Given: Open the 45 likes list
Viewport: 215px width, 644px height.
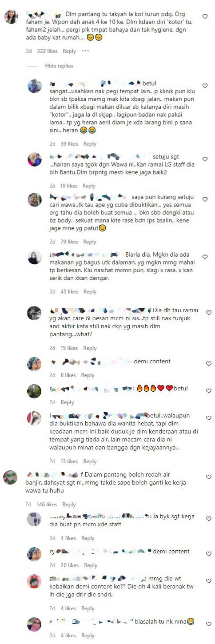Looking at the screenshot, I should tap(69, 292).
